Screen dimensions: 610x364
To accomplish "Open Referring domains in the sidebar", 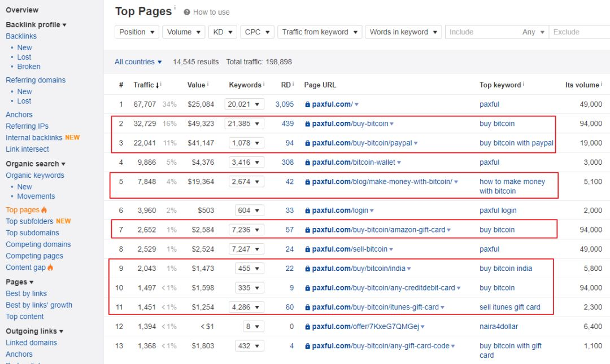I will (36, 80).
